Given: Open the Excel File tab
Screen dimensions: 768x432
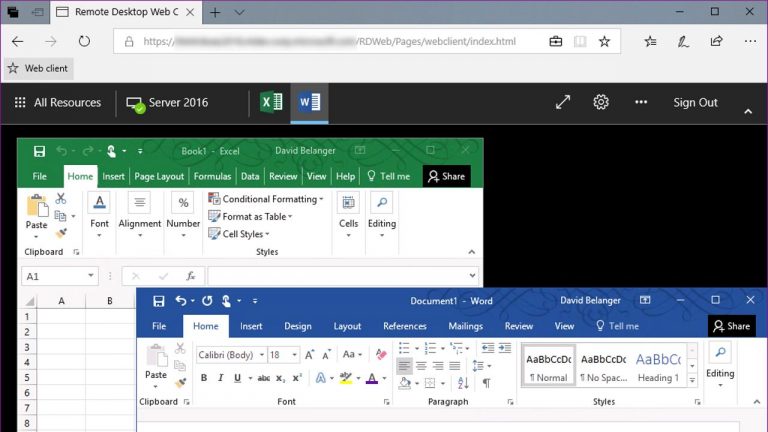Looking at the screenshot, I should pos(40,176).
